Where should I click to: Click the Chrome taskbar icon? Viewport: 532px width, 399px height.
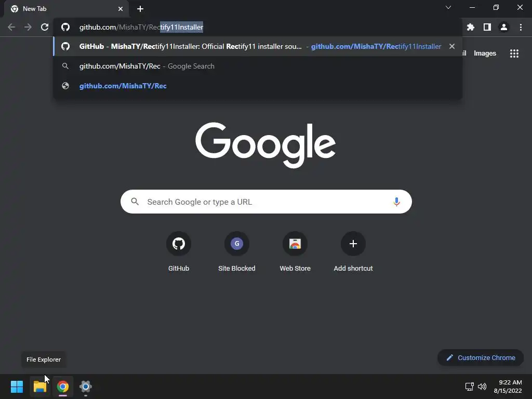(x=63, y=387)
